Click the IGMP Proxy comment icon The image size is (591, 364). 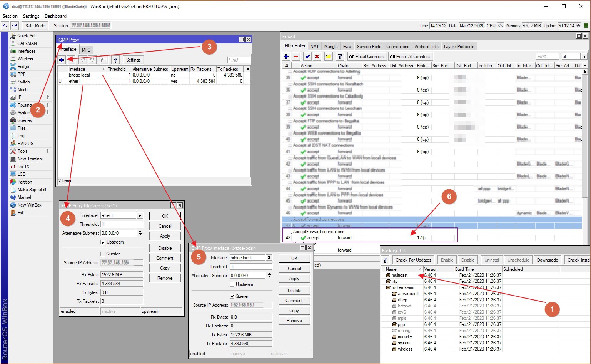pyautogui.click(x=104, y=60)
